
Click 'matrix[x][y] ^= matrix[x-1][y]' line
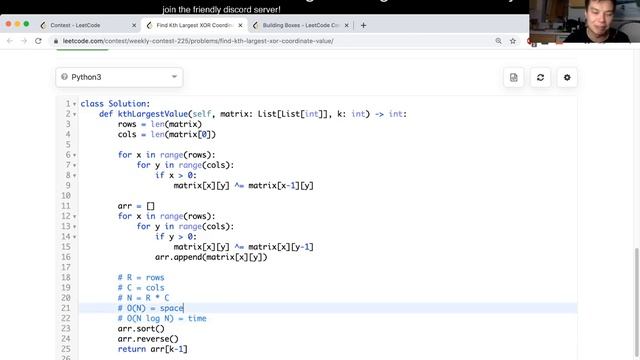click(244, 185)
